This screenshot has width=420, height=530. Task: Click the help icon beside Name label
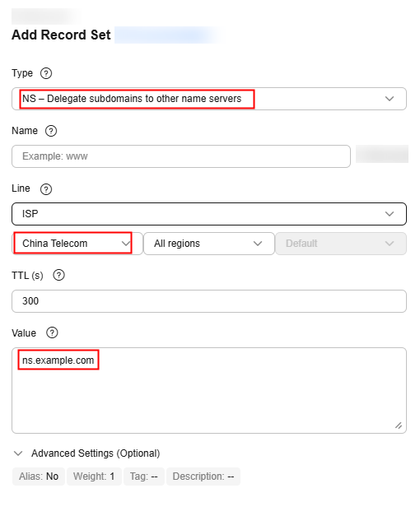point(51,131)
